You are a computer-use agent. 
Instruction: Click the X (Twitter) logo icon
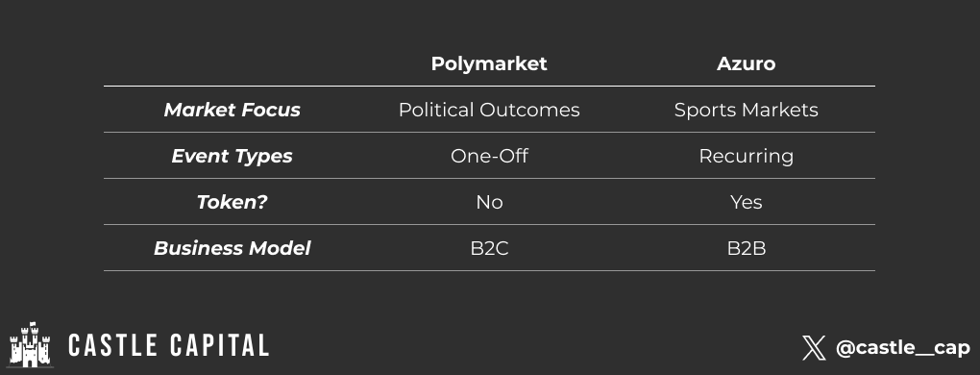(814, 348)
